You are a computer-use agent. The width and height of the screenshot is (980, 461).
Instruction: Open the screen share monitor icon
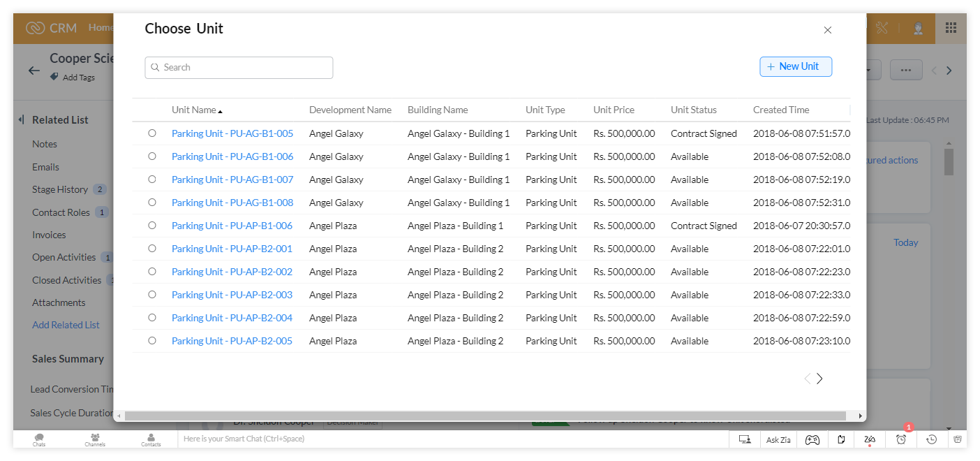coord(745,439)
